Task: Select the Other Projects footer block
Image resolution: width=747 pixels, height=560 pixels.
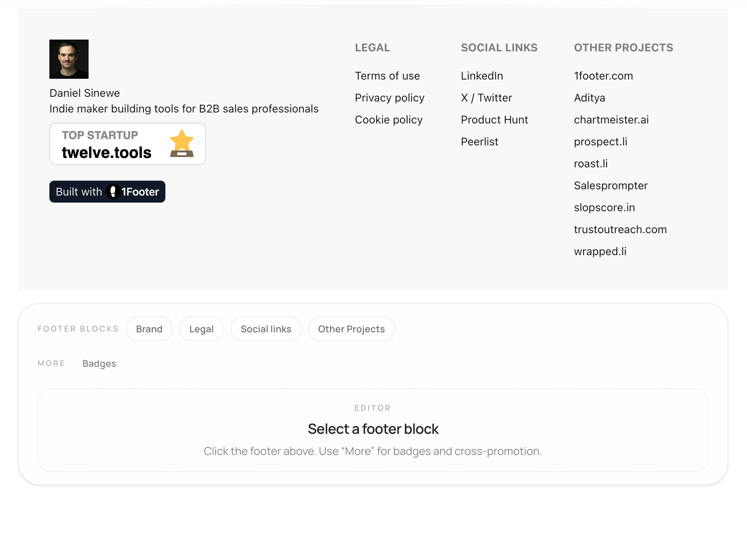Action: coord(352,329)
